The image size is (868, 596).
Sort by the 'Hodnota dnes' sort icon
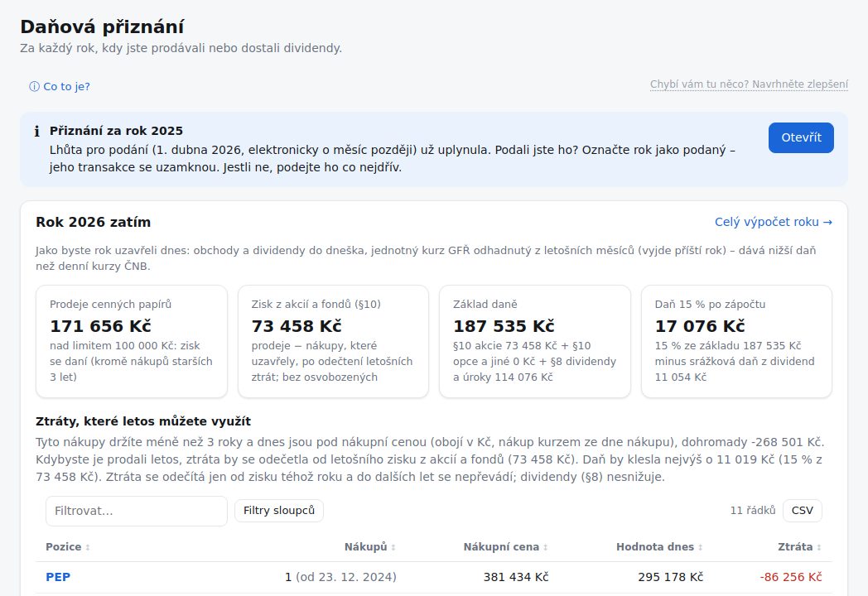point(700,547)
